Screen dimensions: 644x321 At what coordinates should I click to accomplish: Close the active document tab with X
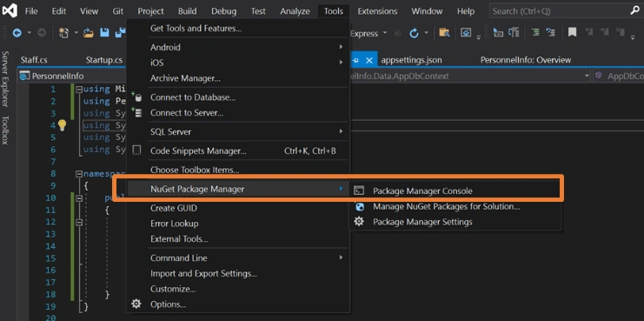(368, 60)
